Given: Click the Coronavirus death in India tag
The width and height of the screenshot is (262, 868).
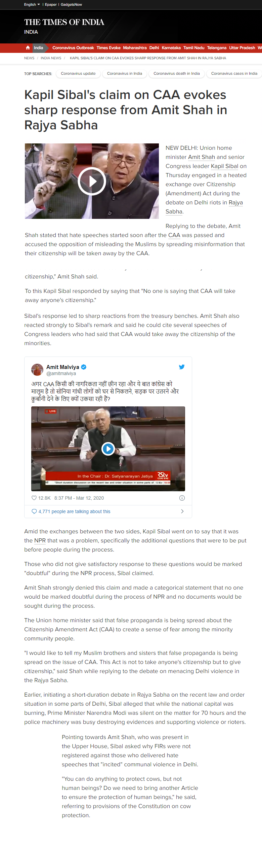Looking at the screenshot, I should coord(177,73).
